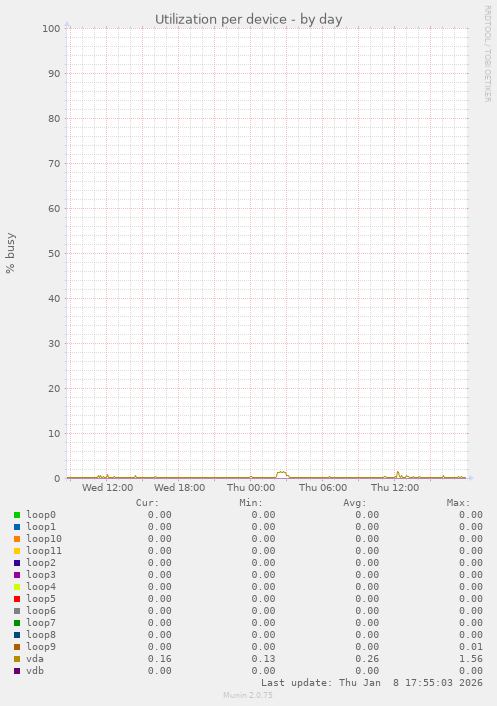497x706 pixels.
Task: Click the Thu 00:00 time label
Action: (x=251, y=488)
